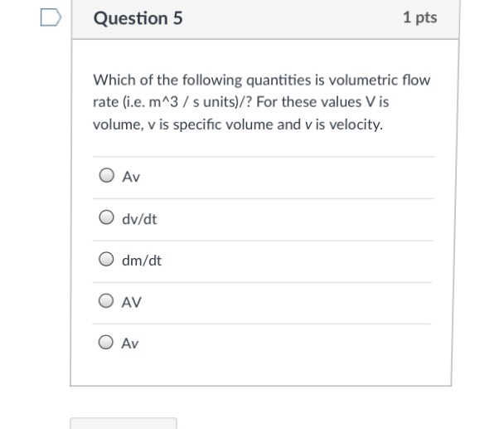Choose the last italic Av radio button
Viewport: 504px width, 429px height.
107,343
